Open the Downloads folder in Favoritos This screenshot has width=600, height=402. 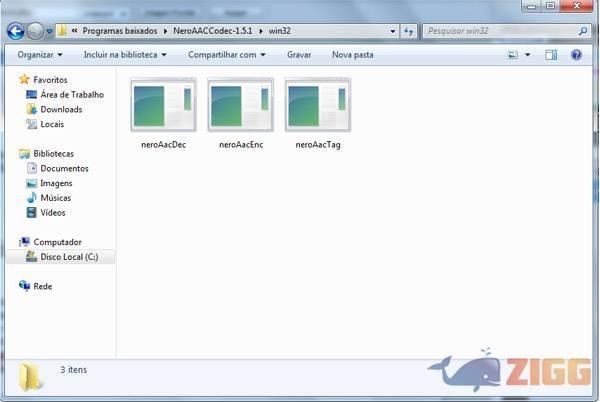(x=61, y=109)
